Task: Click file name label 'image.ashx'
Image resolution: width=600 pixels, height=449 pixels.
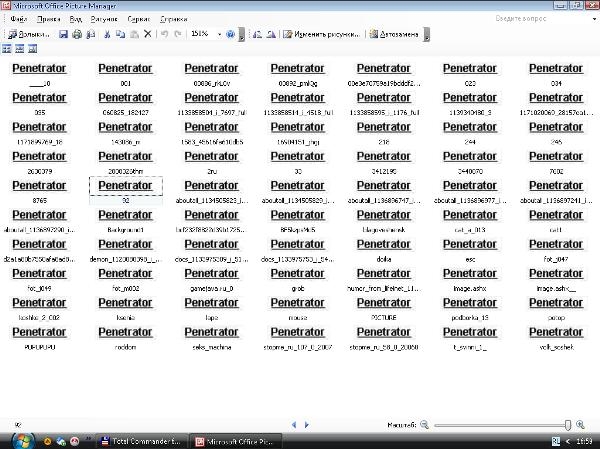Action: (470, 289)
